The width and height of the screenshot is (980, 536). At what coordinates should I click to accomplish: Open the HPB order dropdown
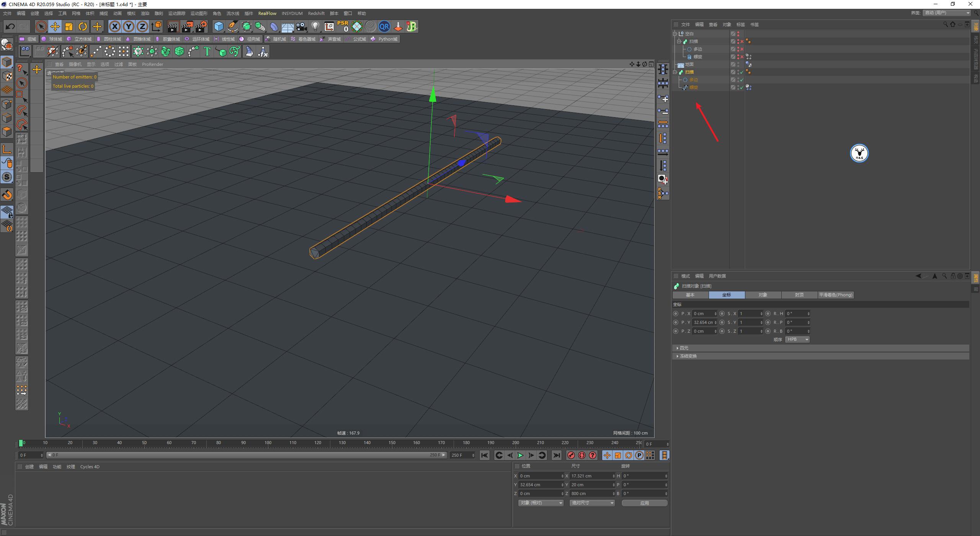point(797,339)
